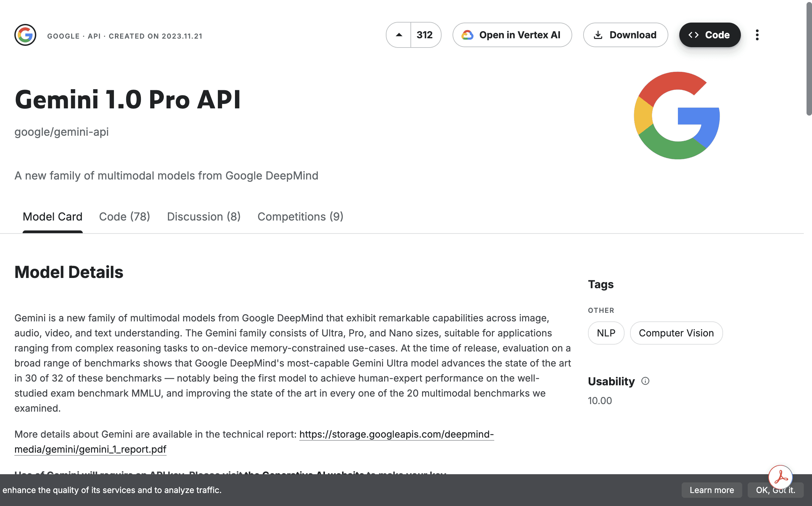
Task: Switch to the Model Card tab
Action: pyautogui.click(x=53, y=216)
